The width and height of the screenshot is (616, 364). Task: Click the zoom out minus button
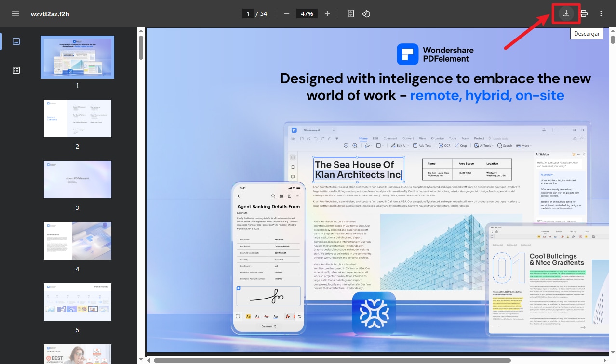click(287, 13)
